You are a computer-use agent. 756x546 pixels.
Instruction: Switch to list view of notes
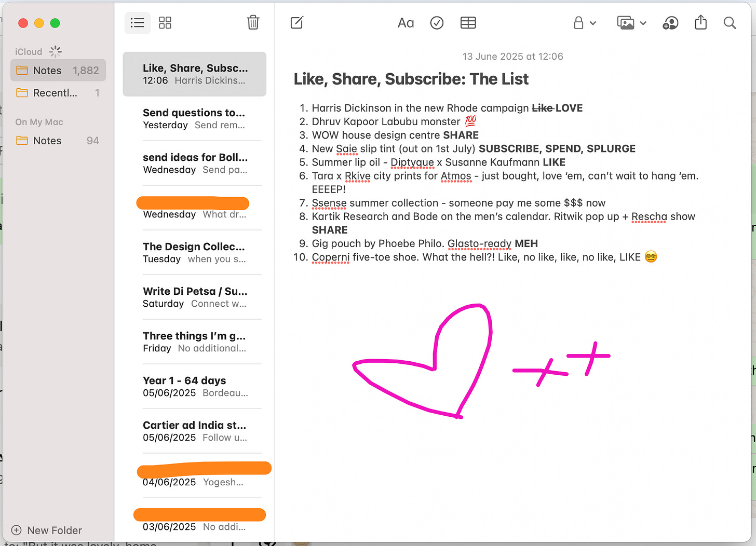tap(138, 23)
